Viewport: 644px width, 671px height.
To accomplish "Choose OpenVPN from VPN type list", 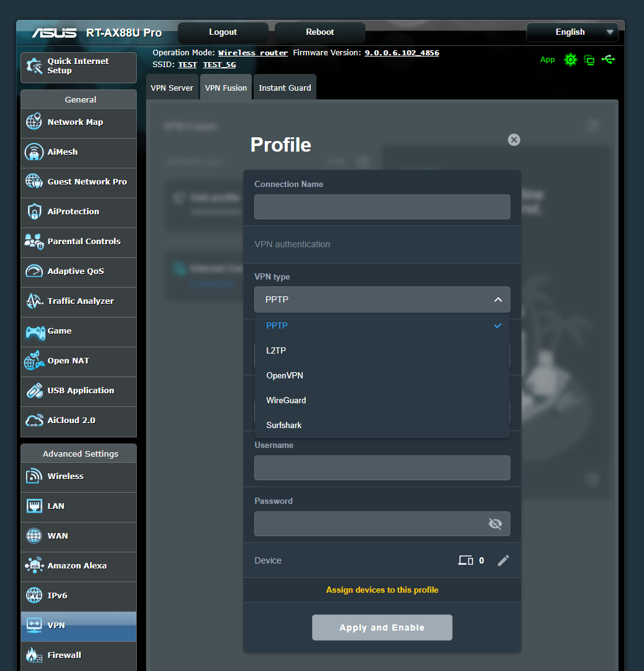I will (382, 375).
